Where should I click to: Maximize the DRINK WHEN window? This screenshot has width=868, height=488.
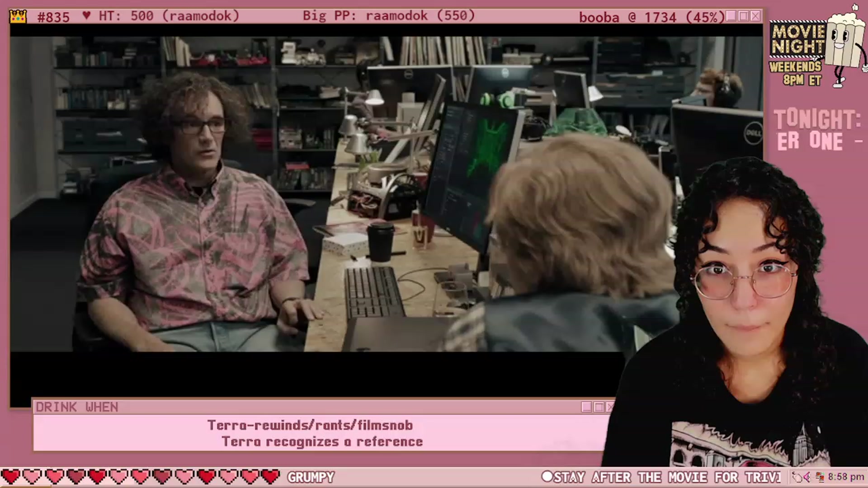(x=599, y=407)
